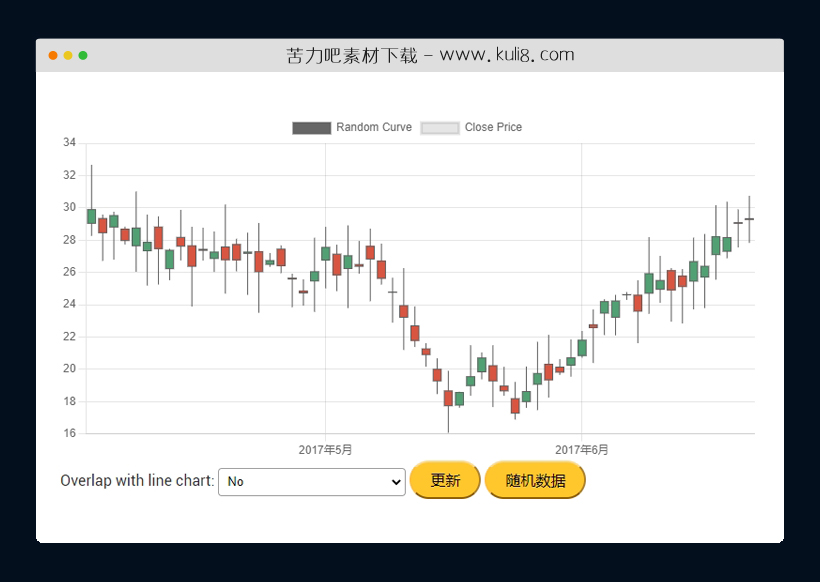Open the Overlap with line chart dropdown
This screenshot has width=820, height=582.
(x=311, y=481)
